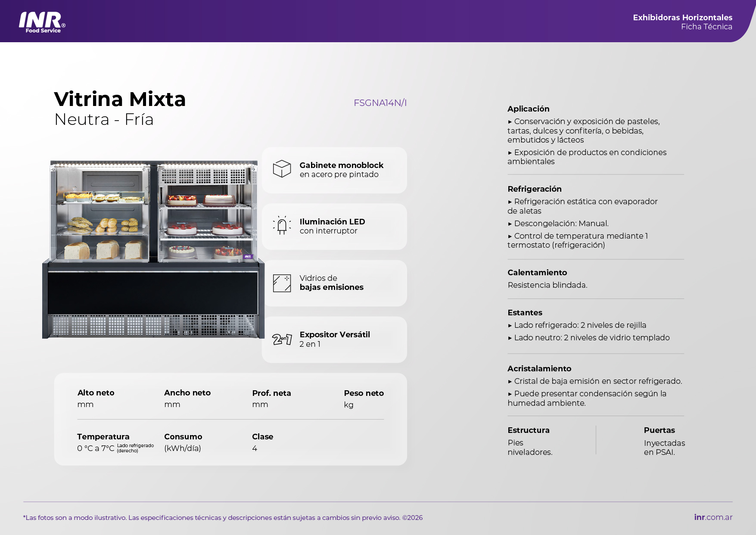Viewport: 756px width, 535px height.
Task: Click the Estantes section heading
Action: (x=525, y=313)
